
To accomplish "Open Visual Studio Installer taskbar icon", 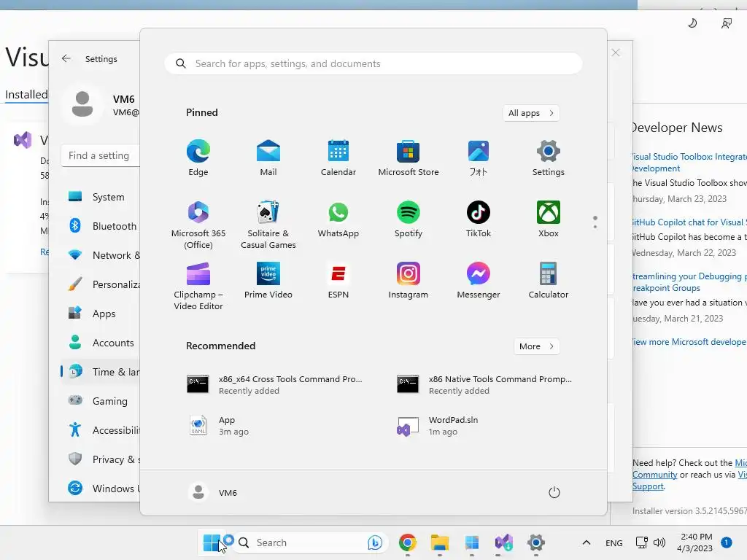I will 503,542.
